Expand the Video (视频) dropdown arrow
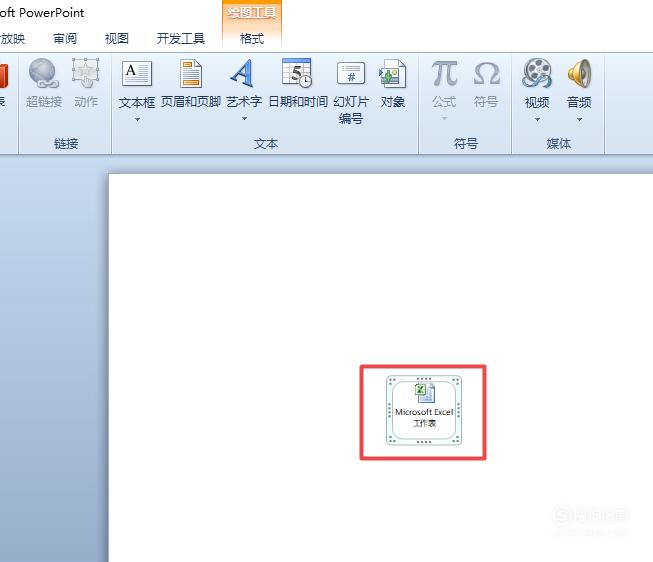Viewport: 653px width, 562px height. click(x=537, y=120)
